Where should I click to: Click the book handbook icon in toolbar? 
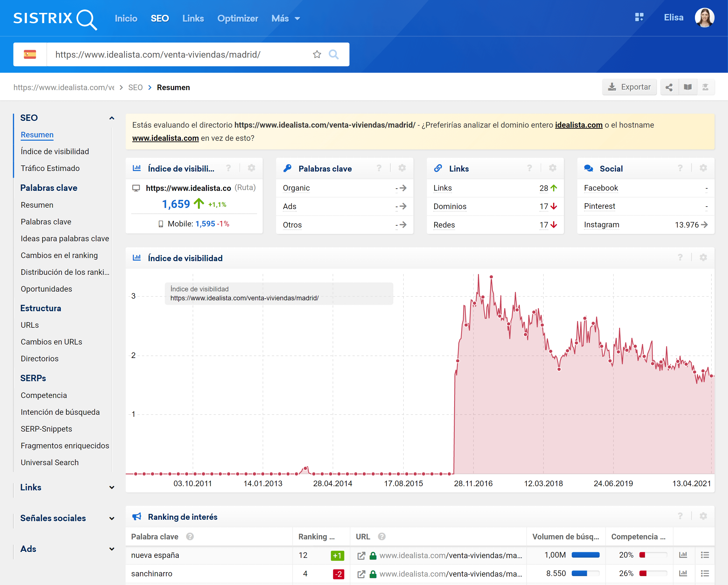point(687,87)
